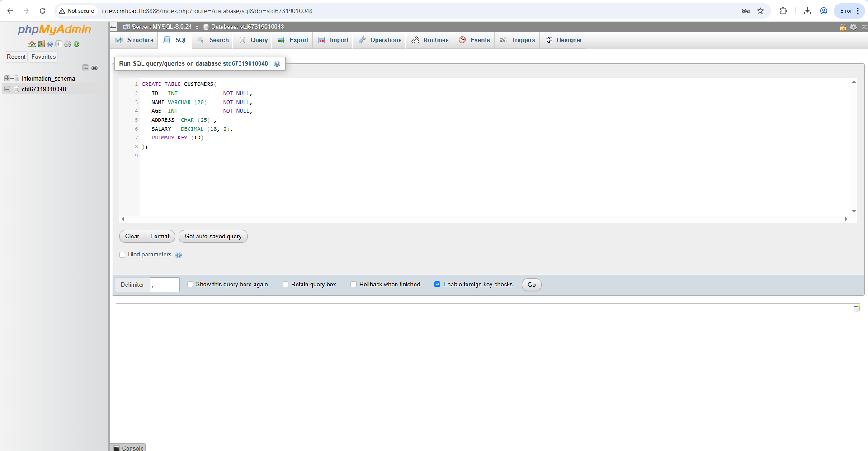The image size is (868, 451).
Task: Click the editor's vertical scrollbar down arrow
Action: (x=854, y=211)
